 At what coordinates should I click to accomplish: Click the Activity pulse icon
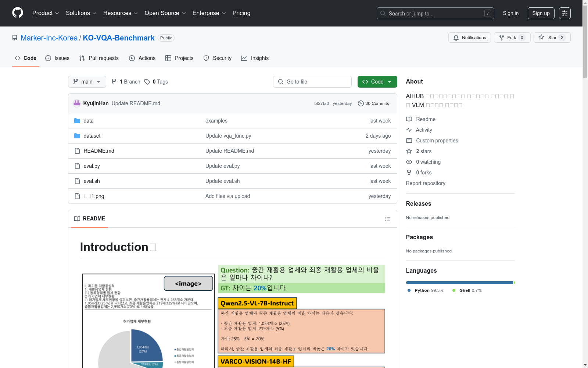click(409, 130)
